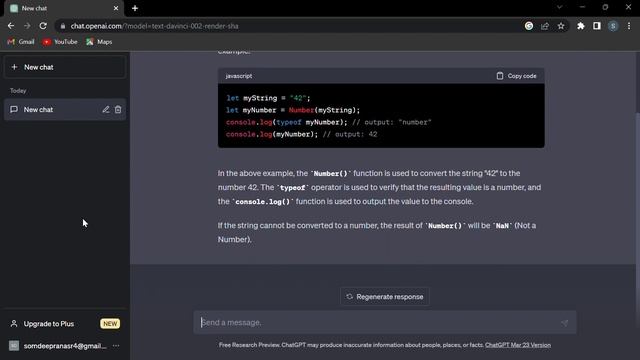Toggle the browser side panel
640x360 pixels.
coord(597,26)
